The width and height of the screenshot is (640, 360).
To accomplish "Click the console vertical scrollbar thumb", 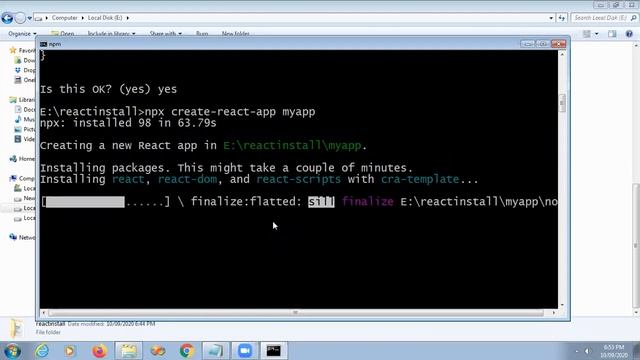I will 562,103.
